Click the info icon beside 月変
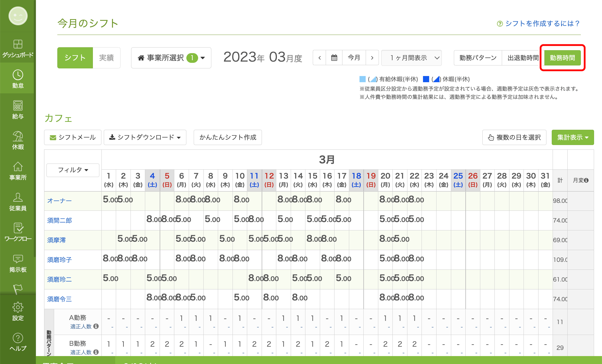602x364 pixels. point(586,180)
